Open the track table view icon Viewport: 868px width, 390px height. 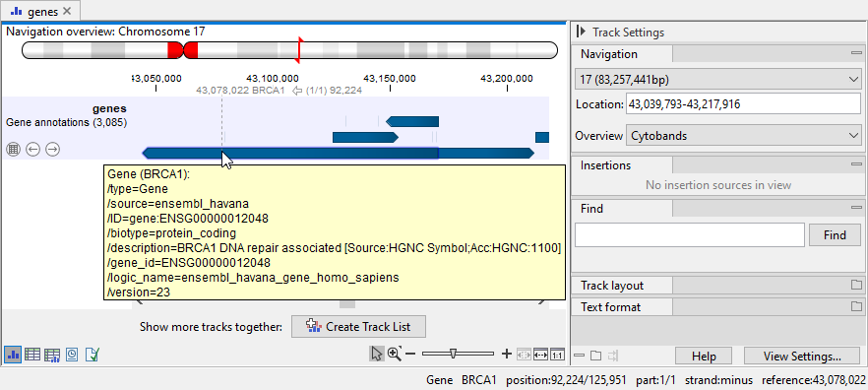coord(14,150)
